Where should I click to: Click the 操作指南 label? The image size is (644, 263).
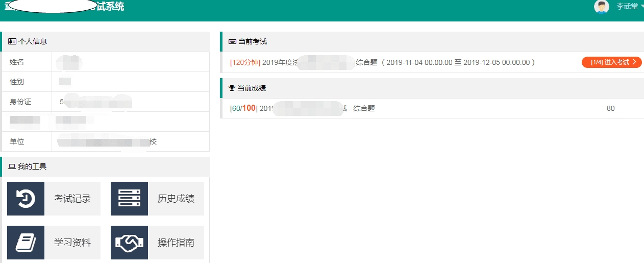176,243
